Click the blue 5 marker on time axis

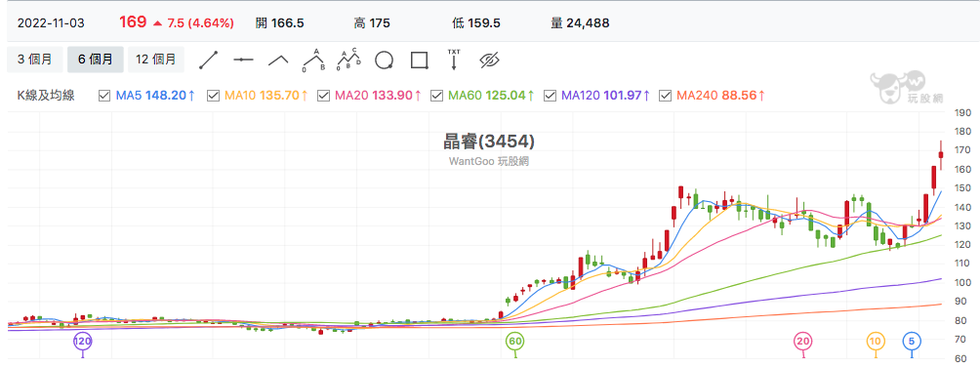912,342
